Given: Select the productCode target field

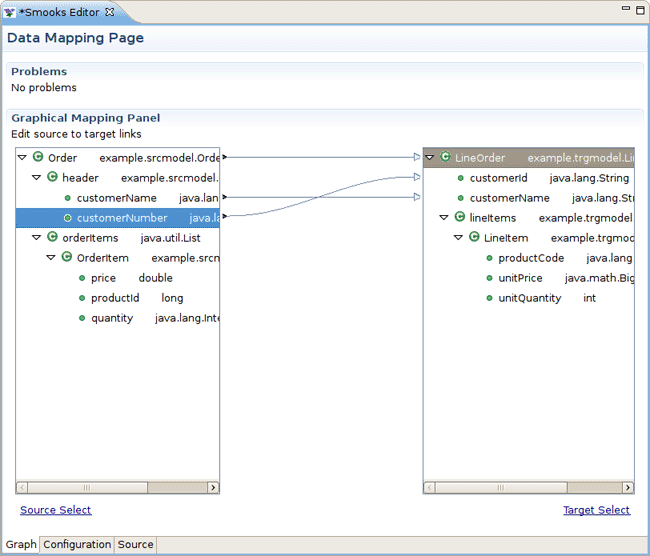Looking at the screenshot, I should [x=531, y=258].
